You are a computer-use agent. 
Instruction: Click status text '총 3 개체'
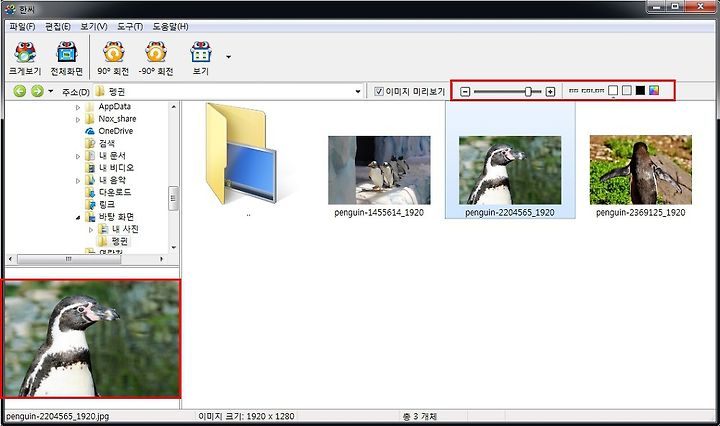420,416
